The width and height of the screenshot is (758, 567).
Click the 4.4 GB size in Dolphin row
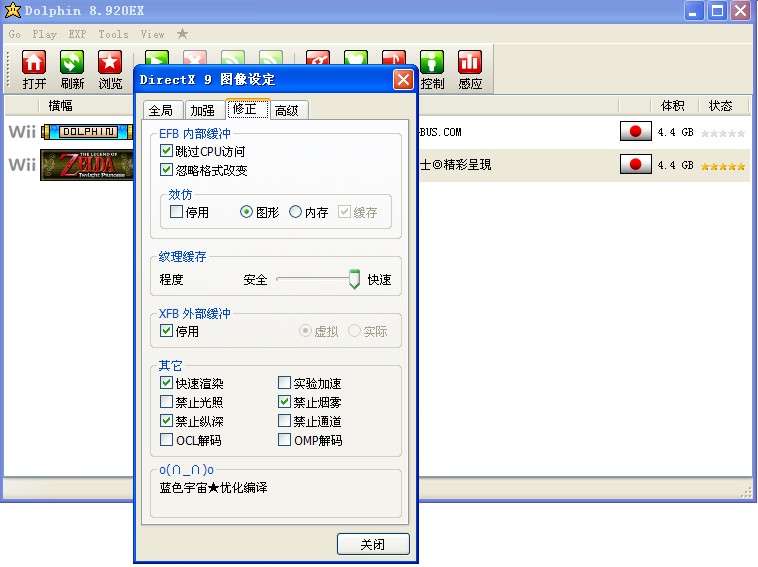[x=675, y=132]
